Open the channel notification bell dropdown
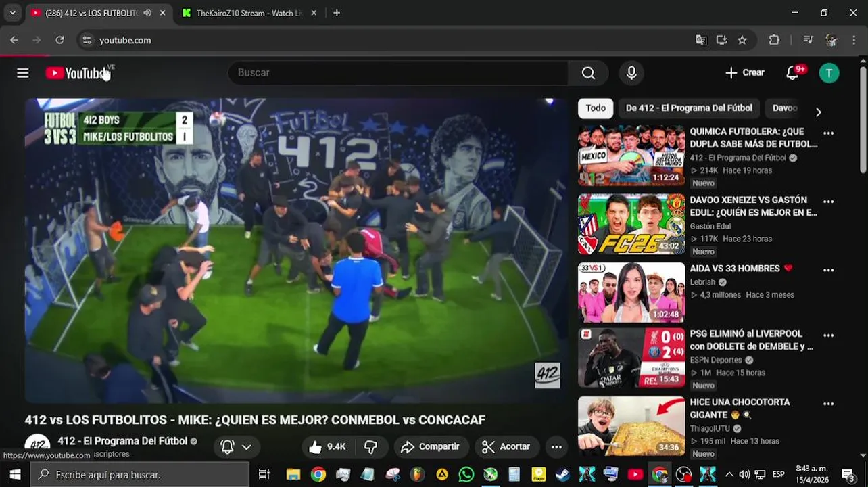Image resolution: width=868 pixels, height=487 pixels. click(236, 446)
